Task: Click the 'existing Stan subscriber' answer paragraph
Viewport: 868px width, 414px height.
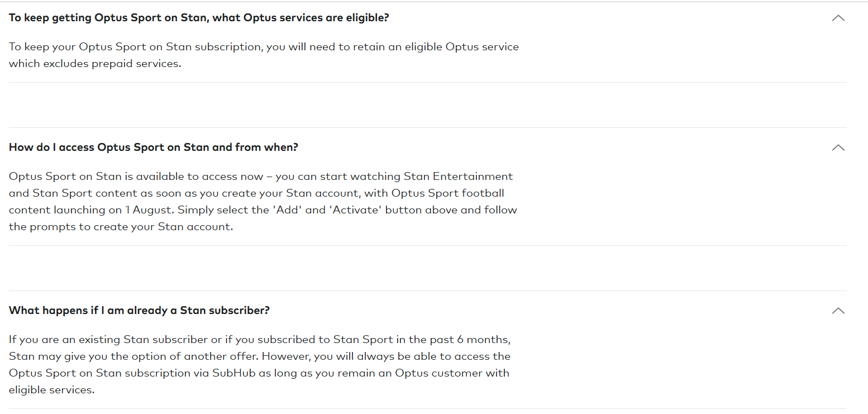Action: (x=260, y=365)
